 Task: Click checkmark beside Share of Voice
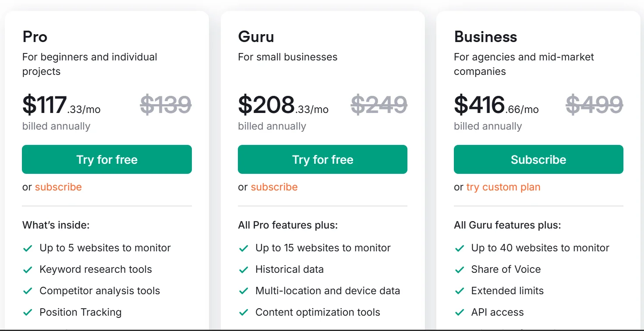(x=460, y=270)
